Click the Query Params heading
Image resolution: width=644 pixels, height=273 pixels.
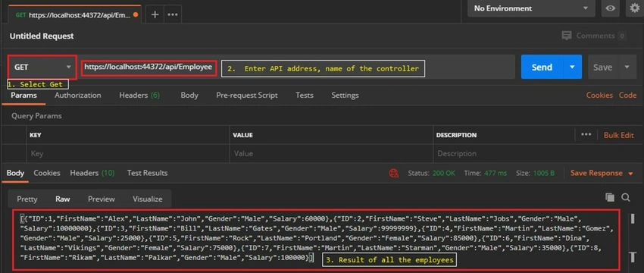point(36,116)
